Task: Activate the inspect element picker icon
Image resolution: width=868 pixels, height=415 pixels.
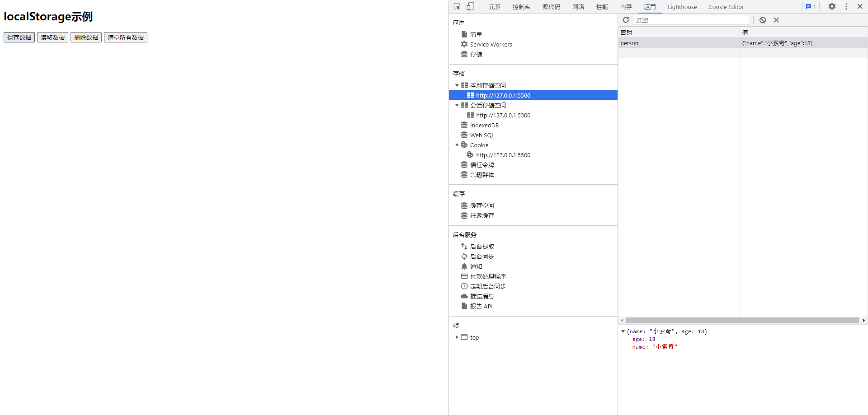Action: [457, 7]
